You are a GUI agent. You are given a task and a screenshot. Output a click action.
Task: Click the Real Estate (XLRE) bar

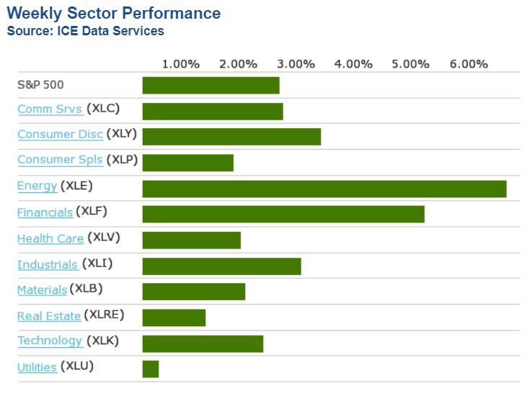click(174, 318)
